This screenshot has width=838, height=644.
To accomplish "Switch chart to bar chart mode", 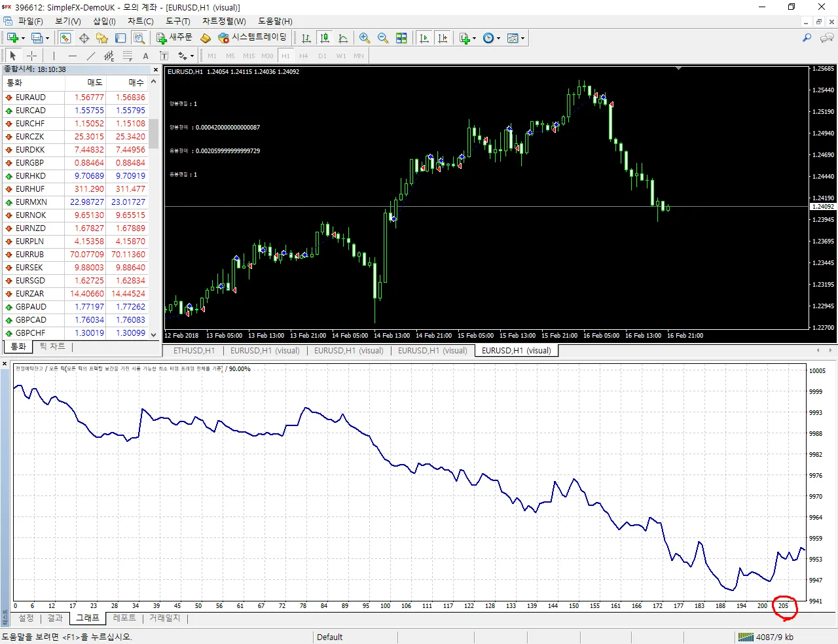I will coord(306,38).
